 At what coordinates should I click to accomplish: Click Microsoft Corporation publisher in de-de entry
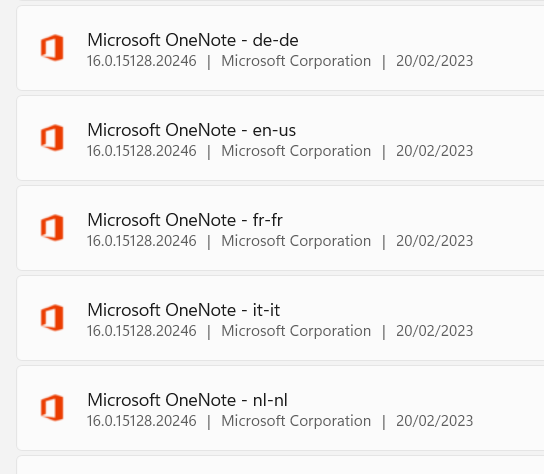pos(296,61)
